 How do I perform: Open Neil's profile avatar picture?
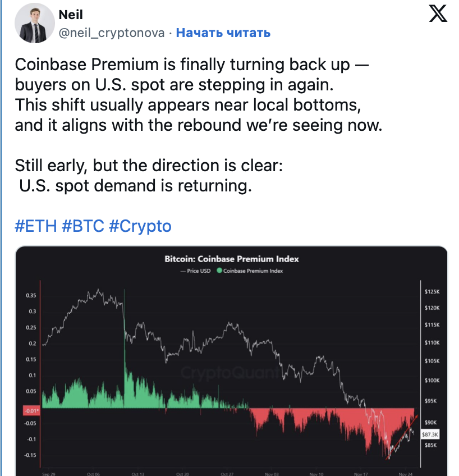(35, 24)
